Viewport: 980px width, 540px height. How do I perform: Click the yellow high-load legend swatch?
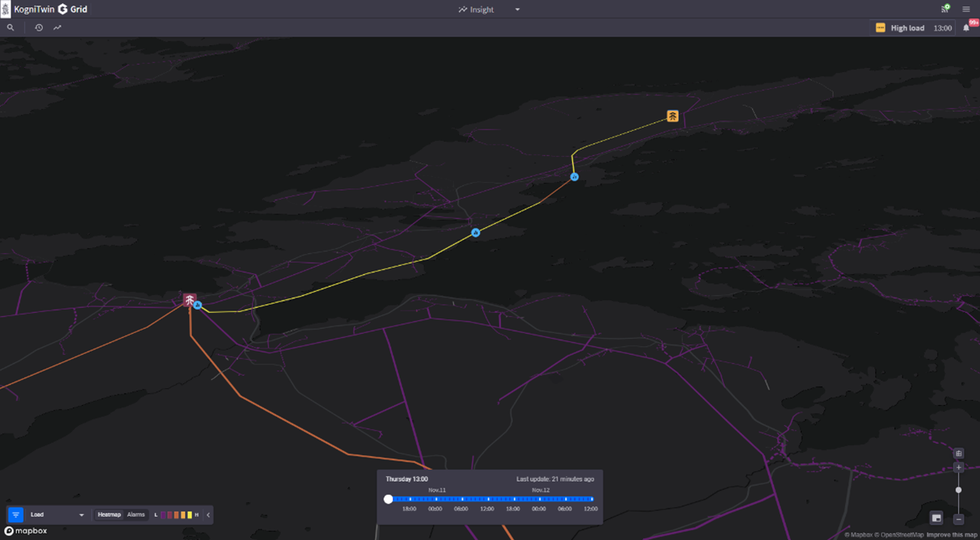[x=189, y=515]
